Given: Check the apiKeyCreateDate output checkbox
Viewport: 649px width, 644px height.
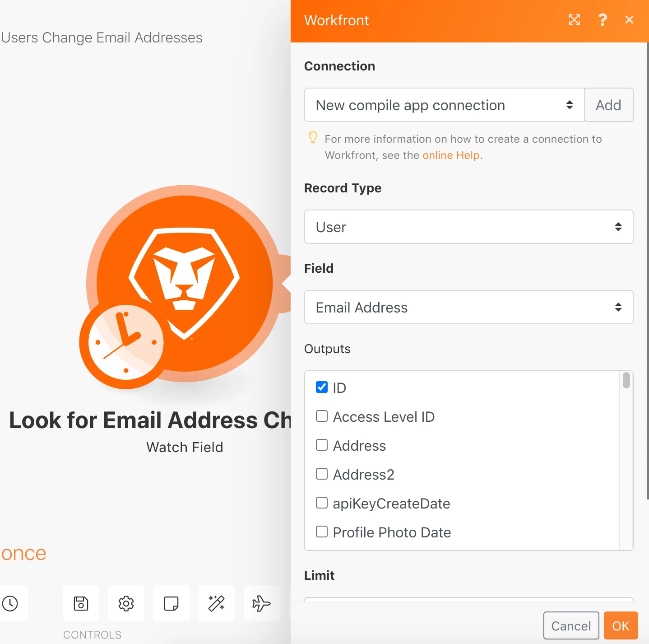Looking at the screenshot, I should point(322,503).
